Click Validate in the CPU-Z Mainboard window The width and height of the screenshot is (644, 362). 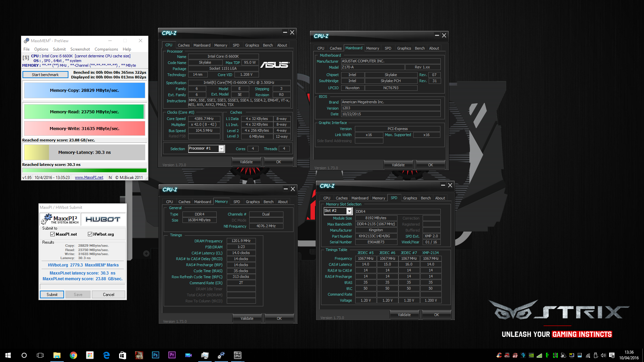tap(398, 165)
